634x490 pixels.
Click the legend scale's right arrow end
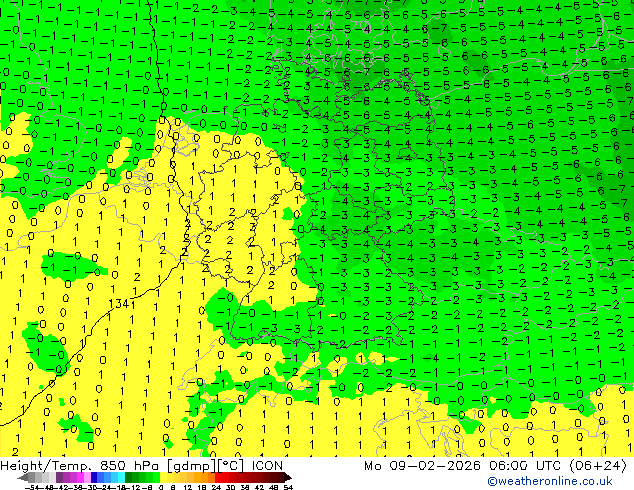click(x=288, y=477)
